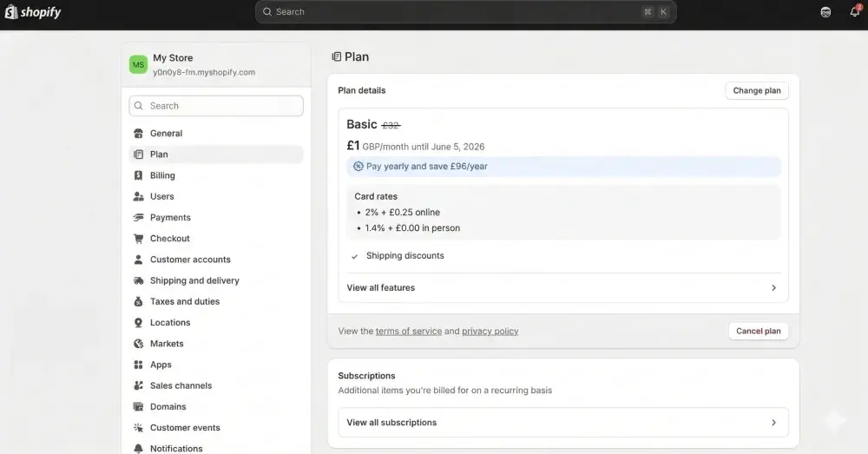Click the Change plan button
The image size is (868, 454).
pyautogui.click(x=757, y=91)
